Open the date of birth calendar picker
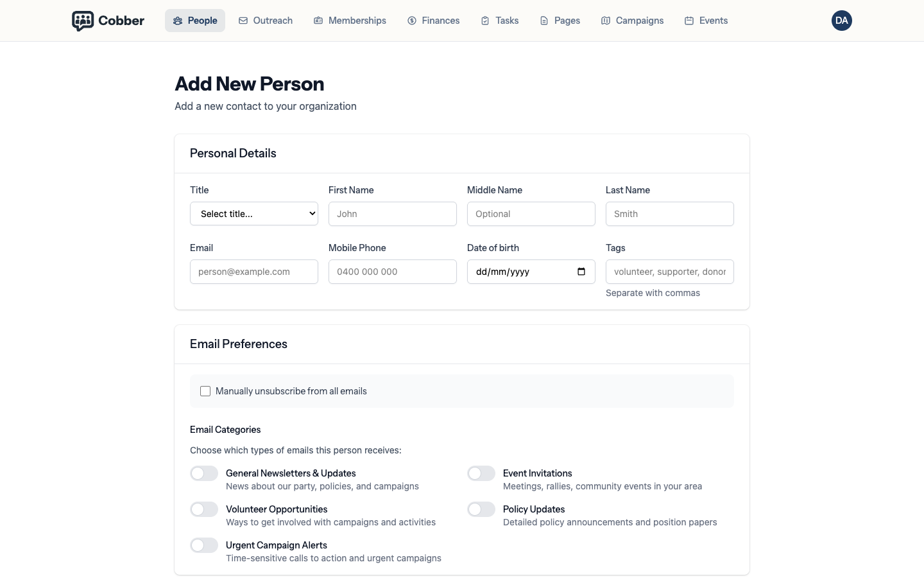Screen dimensions: 924x578 tap(581, 272)
